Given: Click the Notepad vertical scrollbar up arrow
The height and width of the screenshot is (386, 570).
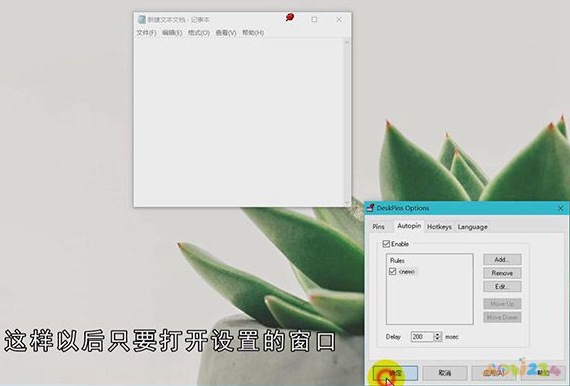Looking at the screenshot, I should coord(346,42).
